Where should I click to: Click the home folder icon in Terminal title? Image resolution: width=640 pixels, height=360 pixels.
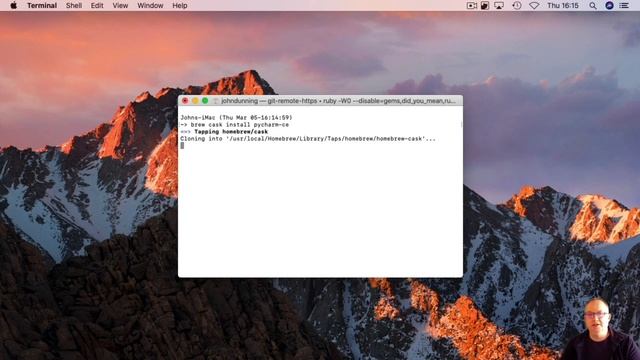(216, 101)
